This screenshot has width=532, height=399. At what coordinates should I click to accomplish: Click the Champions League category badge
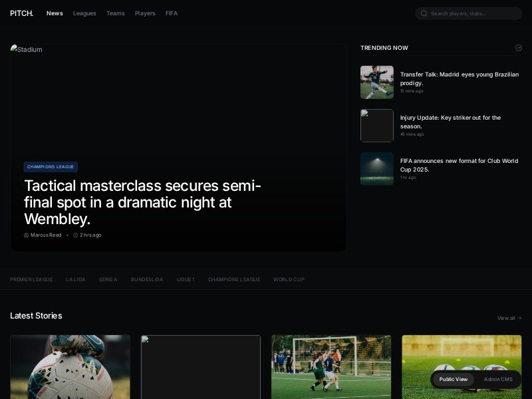51,167
